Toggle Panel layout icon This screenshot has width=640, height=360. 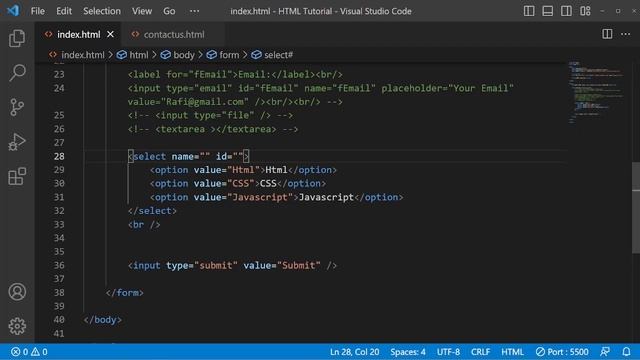coord(547,11)
